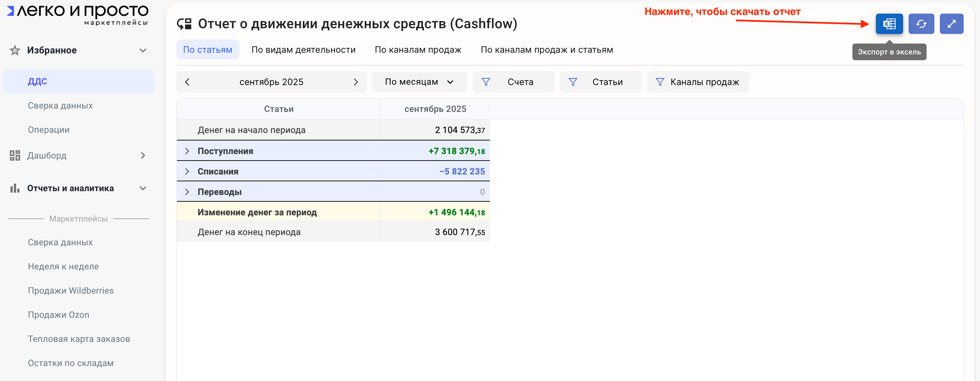Expand the Поступления row
The image size is (980, 381).
point(187,151)
